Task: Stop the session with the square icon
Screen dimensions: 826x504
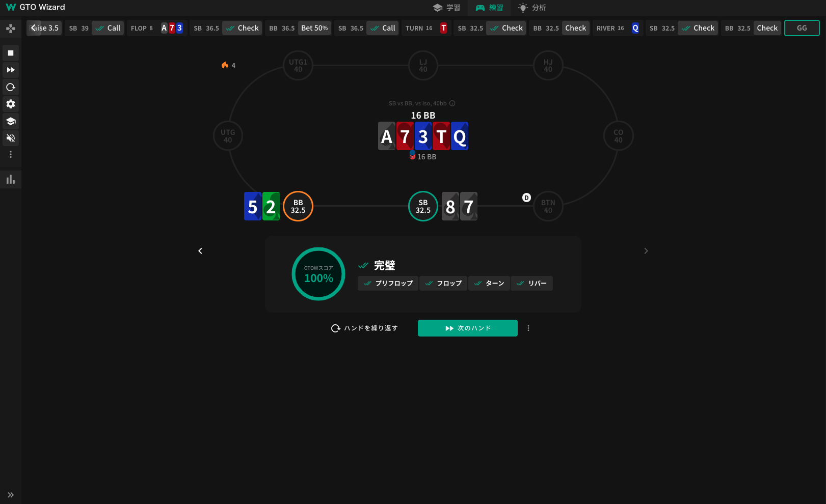Action: pyautogui.click(x=11, y=53)
